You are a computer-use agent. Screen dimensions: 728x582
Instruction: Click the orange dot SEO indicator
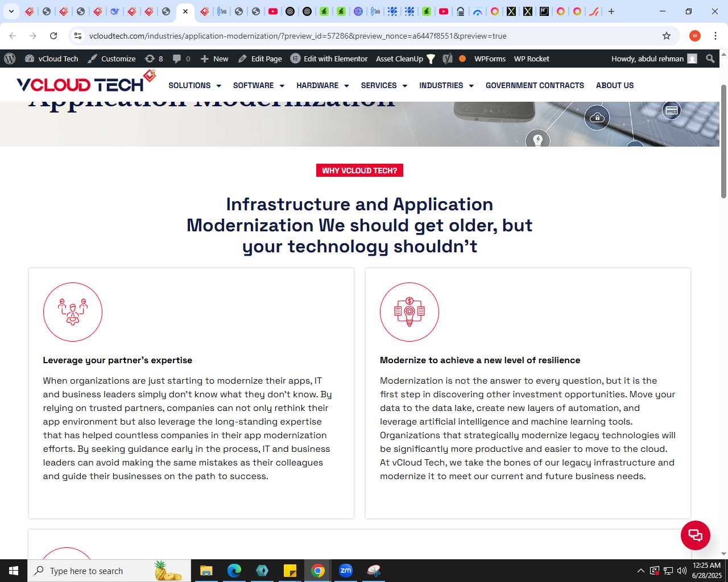[x=462, y=59]
